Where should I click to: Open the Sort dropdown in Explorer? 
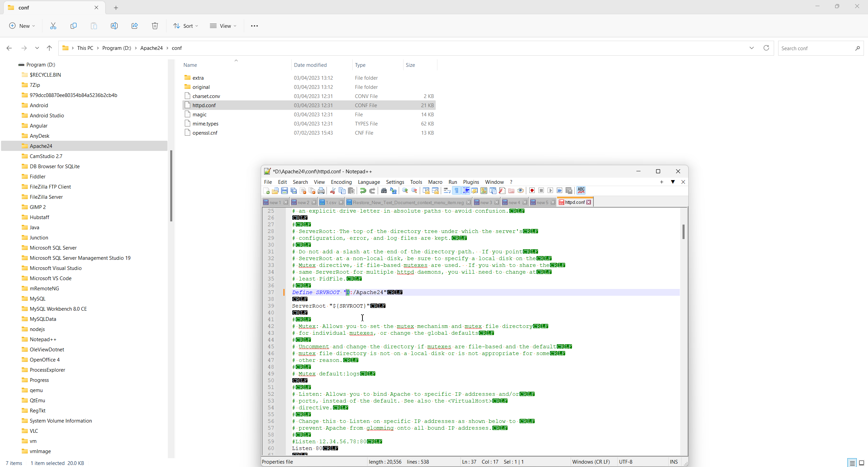pyautogui.click(x=185, y=26)
